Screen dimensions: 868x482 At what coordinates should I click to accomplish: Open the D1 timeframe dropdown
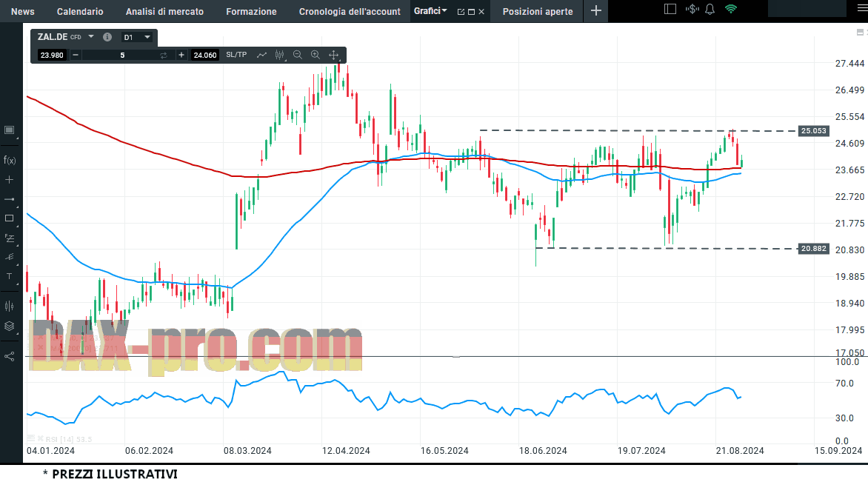click(137, 37)
